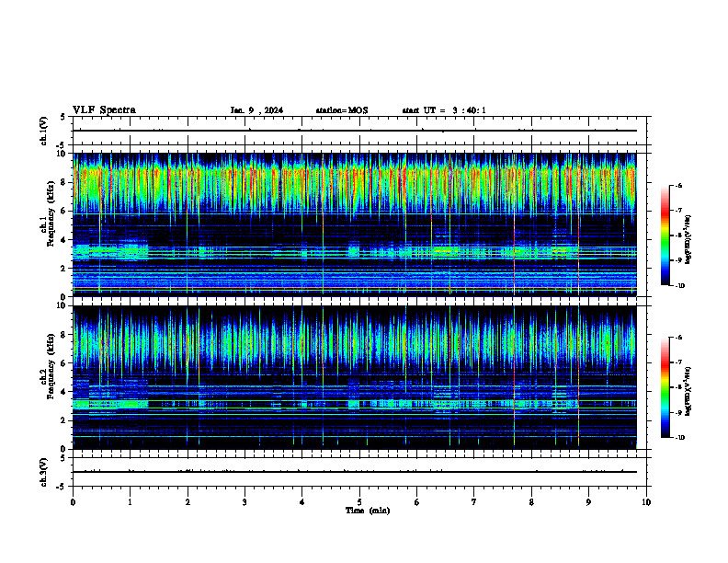728x563 pixels.
Task: Click time axis tick label "7"
Action: [474, 502]
